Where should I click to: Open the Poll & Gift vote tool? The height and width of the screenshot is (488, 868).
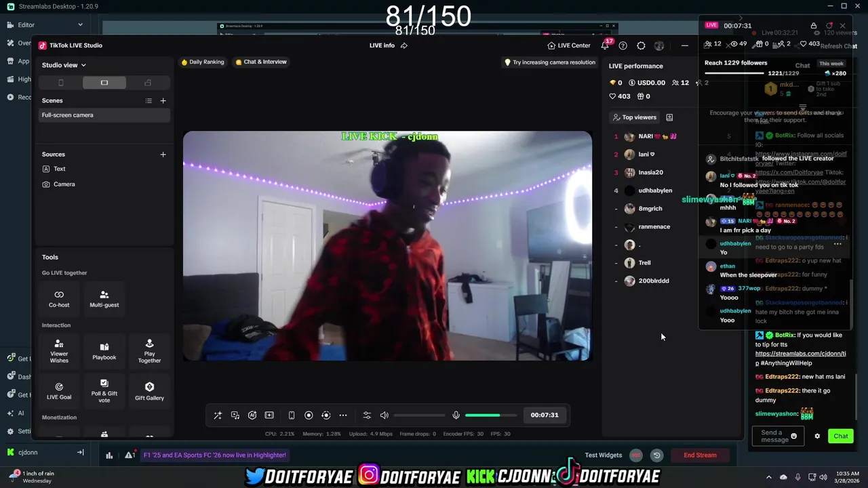(x=104, y=391)
